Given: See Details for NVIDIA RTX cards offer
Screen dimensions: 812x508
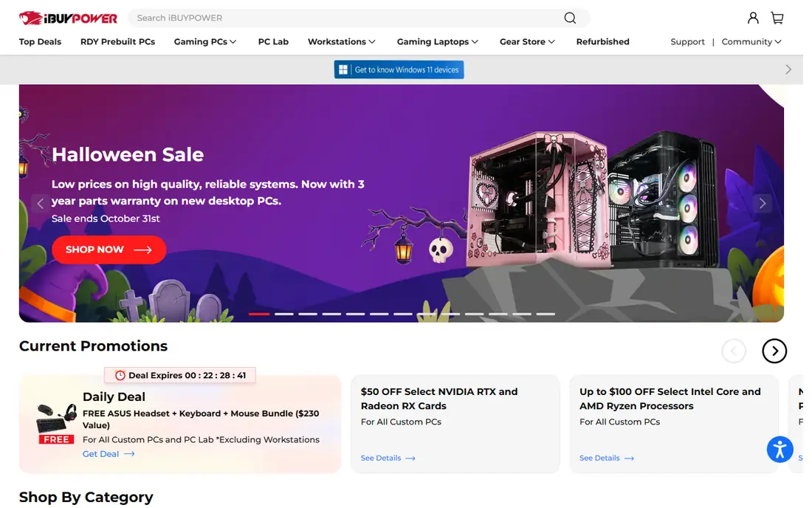Looking at the screenshot, I should coord(388,459).
